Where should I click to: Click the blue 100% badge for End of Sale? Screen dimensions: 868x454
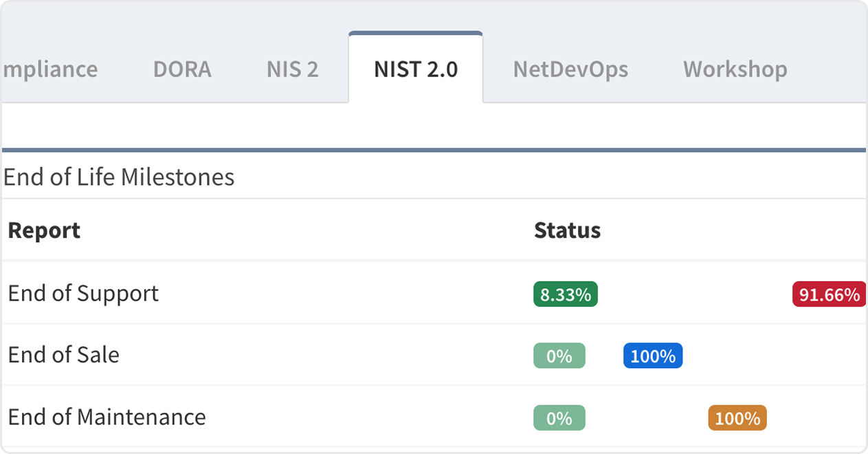pos(652,356)
